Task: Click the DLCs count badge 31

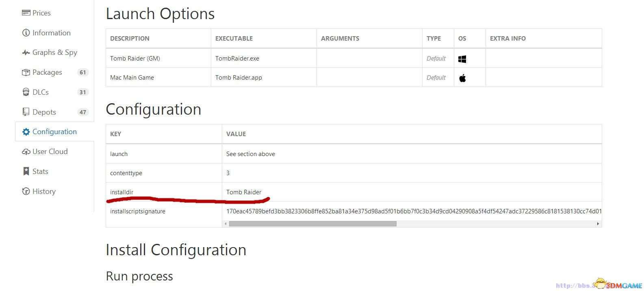Action: click(83, 92)
